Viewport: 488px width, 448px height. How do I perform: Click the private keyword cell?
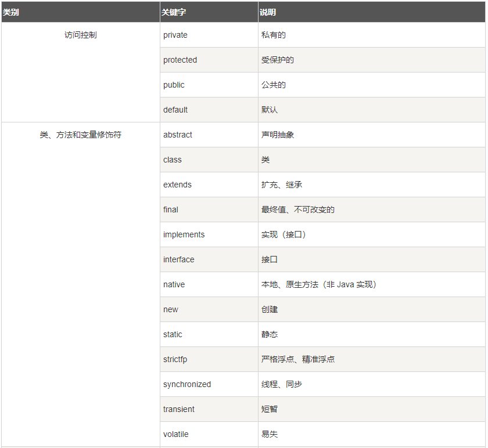point(209,35)
